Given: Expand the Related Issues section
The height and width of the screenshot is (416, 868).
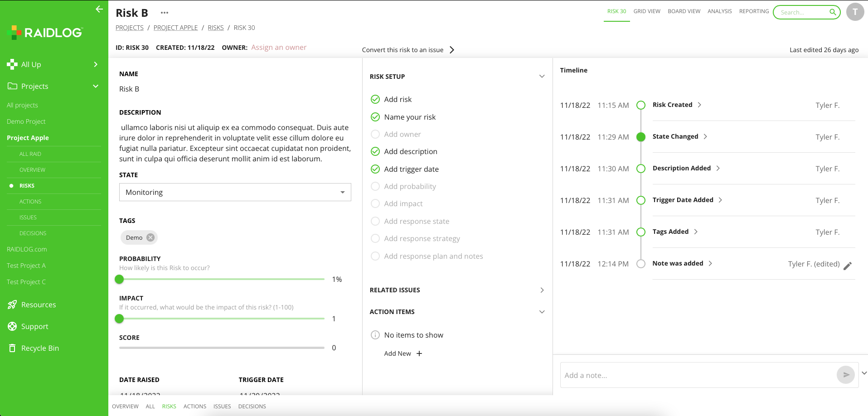Looking at the screenshot, I should pos(542,290).
